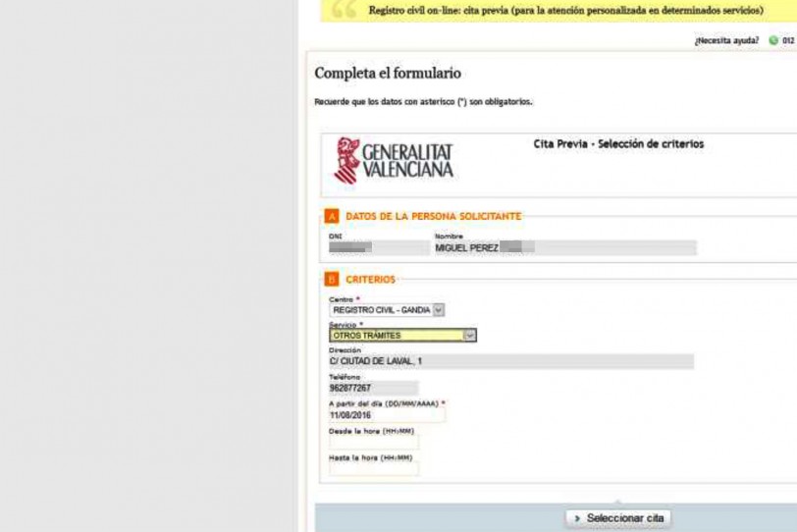
Task: Click the green 012 help phone icon
Action: point(773,40)
